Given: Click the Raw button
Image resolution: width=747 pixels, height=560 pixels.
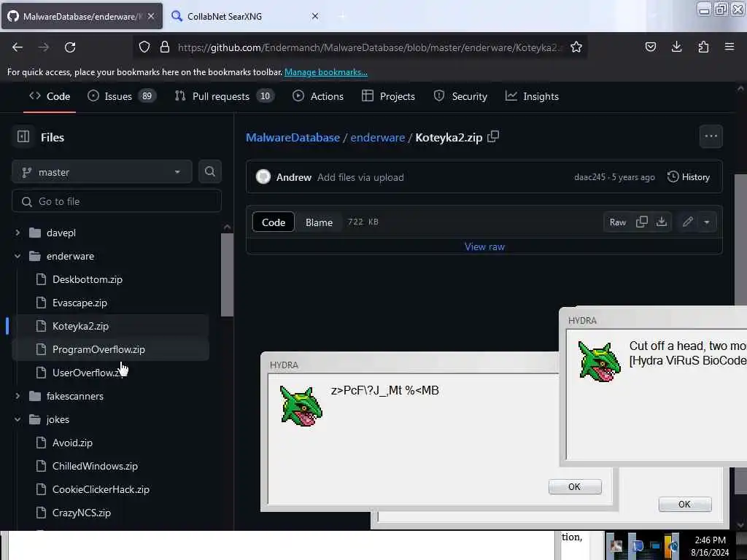Looking at the screenshot, I should (x=617, y=222).
